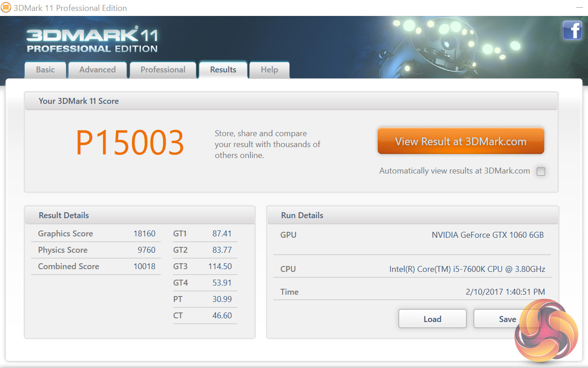Click the window title 3DMark 11 Professional Edition

71,8
